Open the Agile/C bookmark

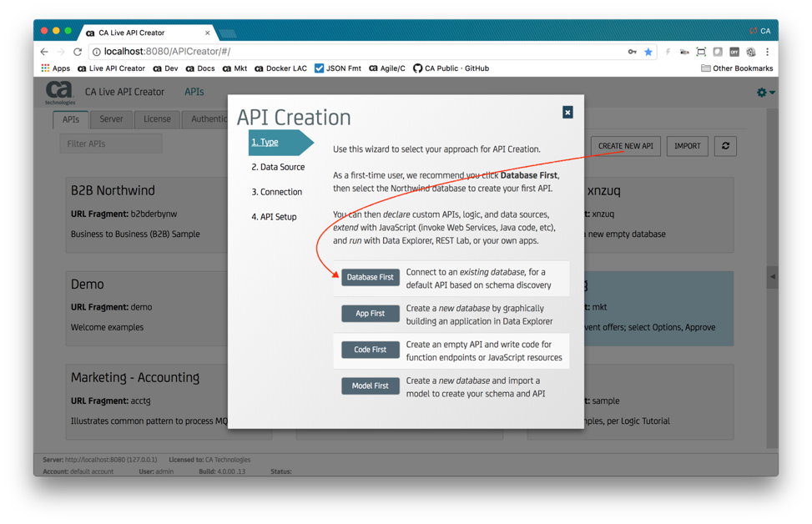[x=387, y=68]
